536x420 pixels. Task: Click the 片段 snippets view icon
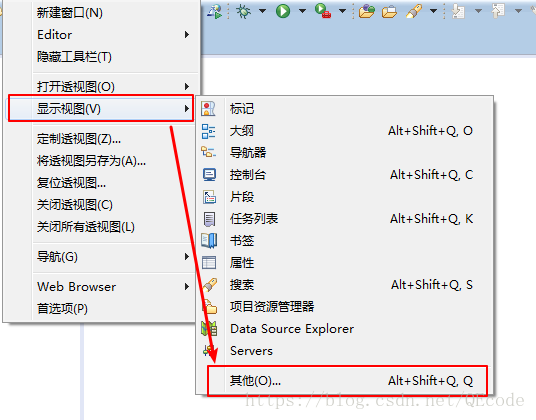[209, 197]
